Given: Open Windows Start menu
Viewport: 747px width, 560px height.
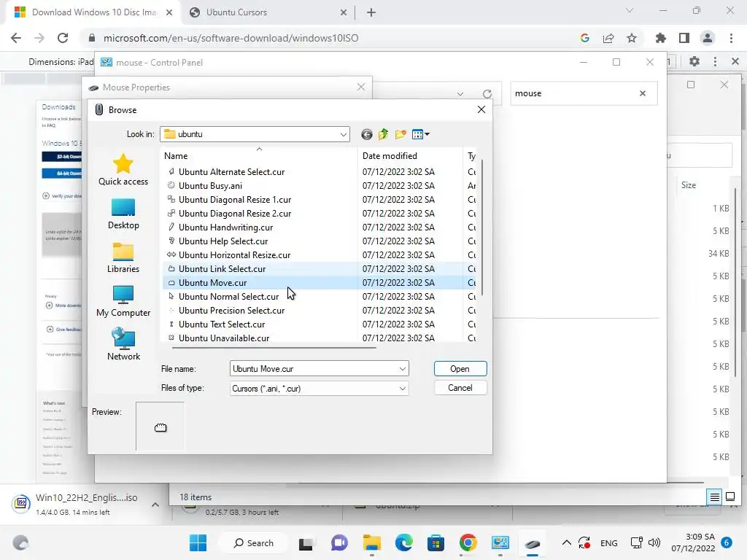Looking at the screenshot, I should pos(198,542).
